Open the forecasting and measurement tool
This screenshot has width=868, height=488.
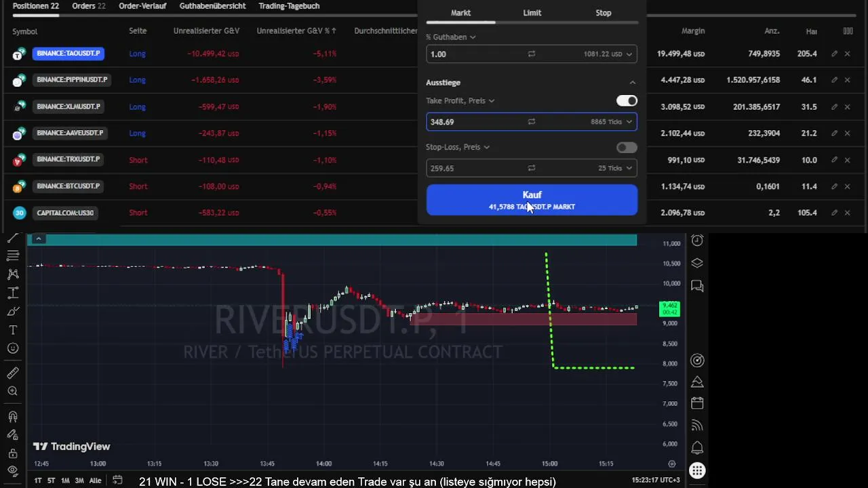tap(13, 293)
